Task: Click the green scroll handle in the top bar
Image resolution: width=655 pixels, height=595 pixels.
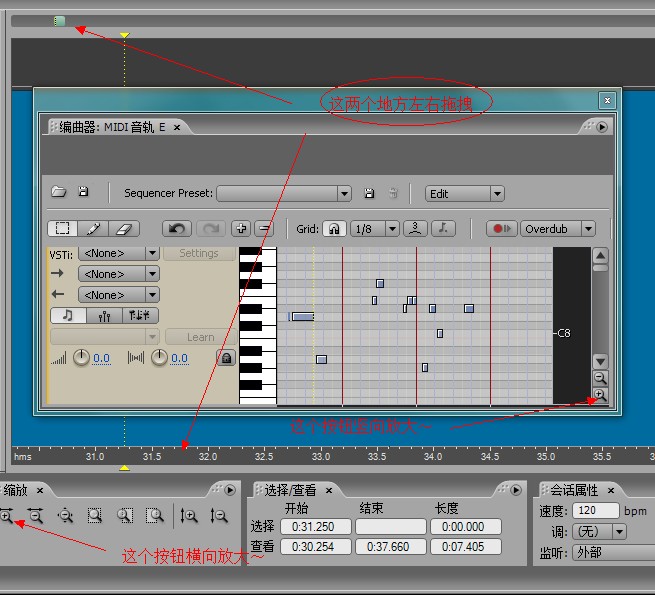Action: coord(60,21)
